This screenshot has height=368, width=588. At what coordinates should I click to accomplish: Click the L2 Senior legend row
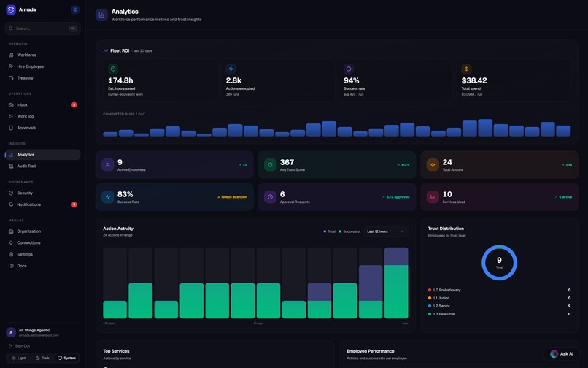click(499, 306)
